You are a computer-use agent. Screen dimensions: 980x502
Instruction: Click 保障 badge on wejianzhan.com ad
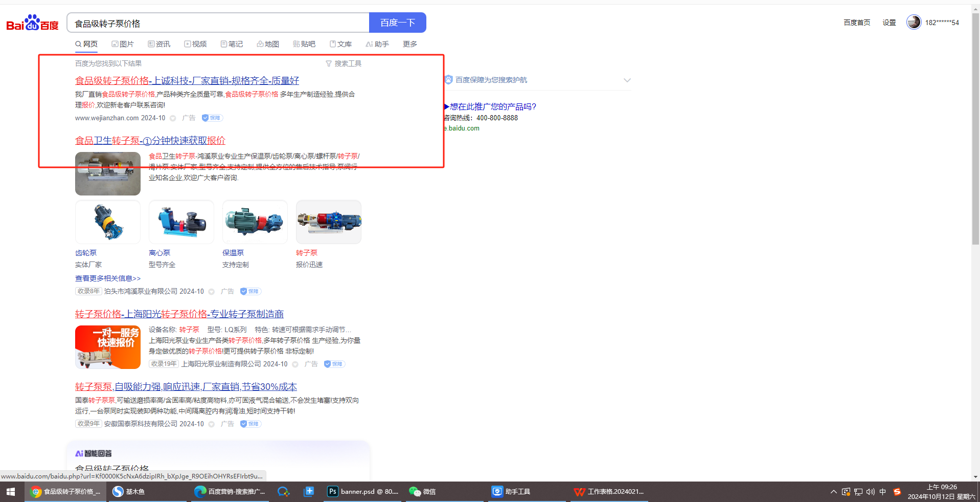(212, 118)
